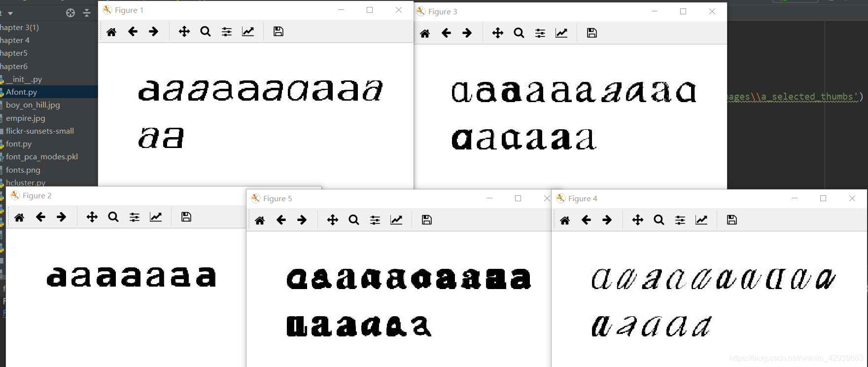Click forward arrow in Figure 3 toolbar
The width and height of the screenshot is (868, 367).
pyautogui.click(x=467, y=33)
